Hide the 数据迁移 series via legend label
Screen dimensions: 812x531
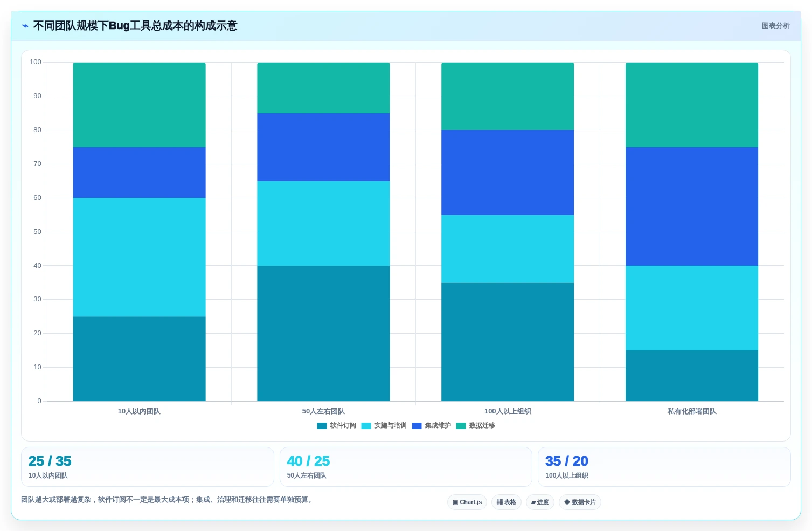coord(482,426)
